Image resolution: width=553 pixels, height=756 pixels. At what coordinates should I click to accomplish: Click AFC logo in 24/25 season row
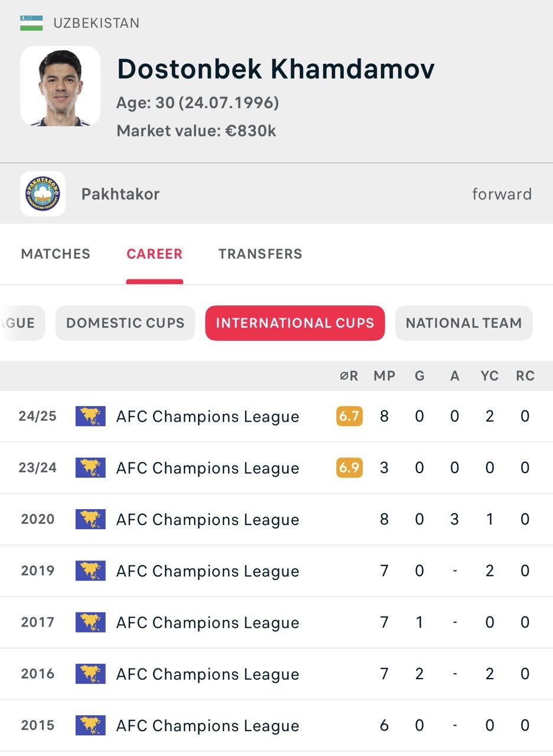coord(90,416)
